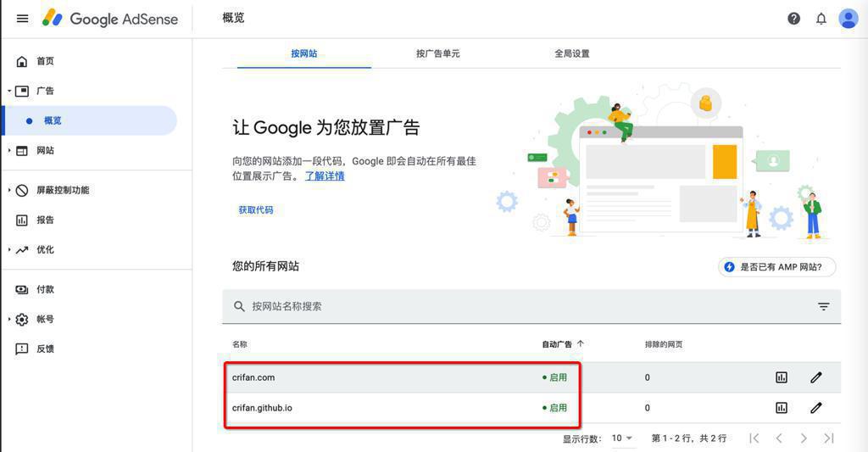Click excluded pages 0 for crifan.com
868x452 pixels.
(x=647, y=377)
